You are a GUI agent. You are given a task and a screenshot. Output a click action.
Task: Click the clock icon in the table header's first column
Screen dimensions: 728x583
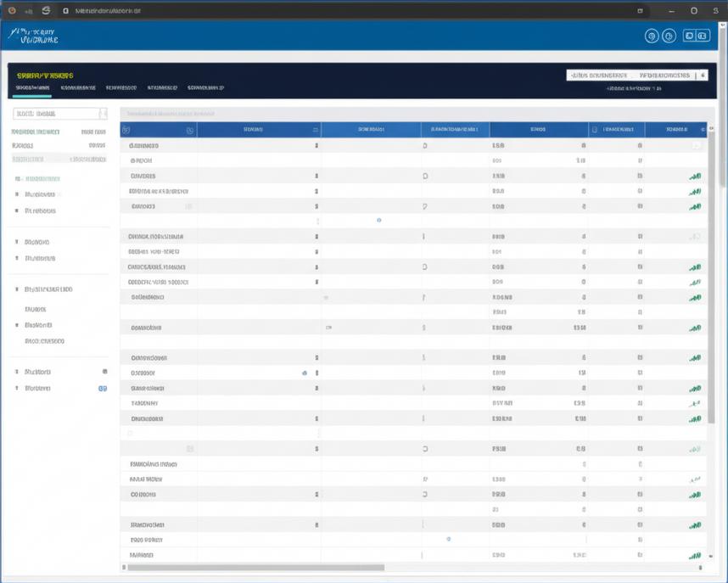(190, 131)
